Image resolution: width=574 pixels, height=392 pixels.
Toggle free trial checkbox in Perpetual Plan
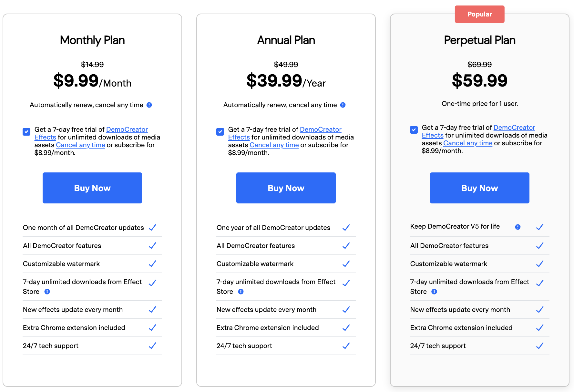pyautogui.click(x=414, y=130)
